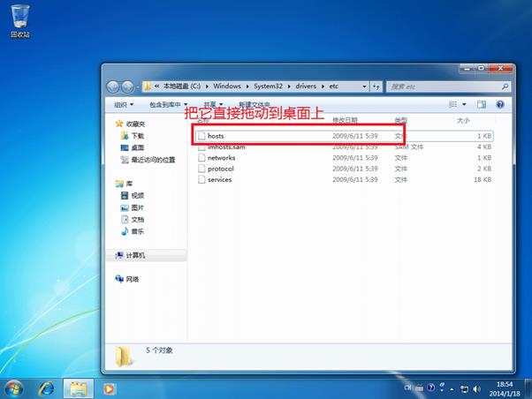Click the refresh button beside address bar
This screenshot has height=399, width=532.
pyautogui.click(x=377, y=87)
